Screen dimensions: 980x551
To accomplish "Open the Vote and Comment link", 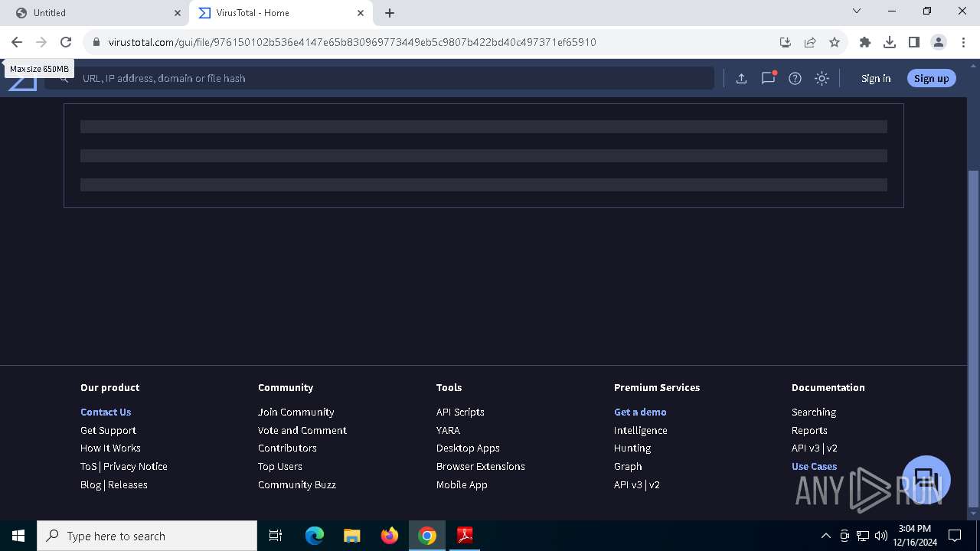I will click(x=302, y=430).
